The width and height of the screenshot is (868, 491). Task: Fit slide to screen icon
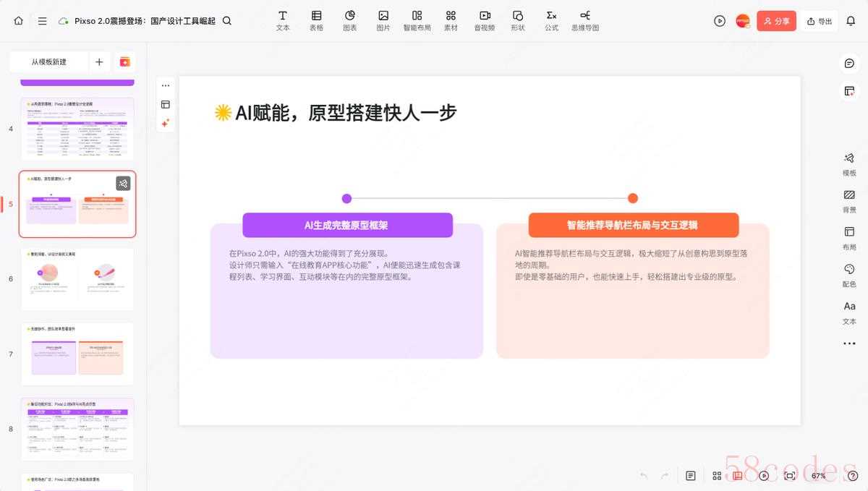pyautogui.click(x=790, y=476)
